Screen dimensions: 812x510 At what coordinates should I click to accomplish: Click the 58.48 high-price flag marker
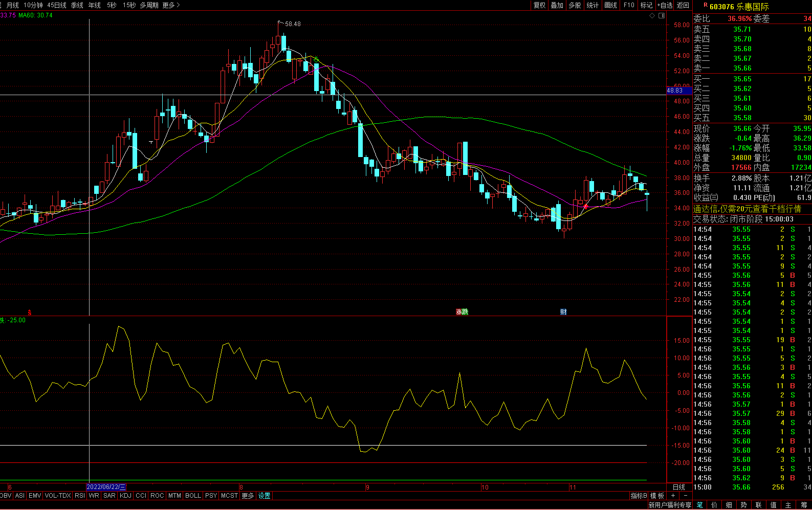tap(289, 24)
